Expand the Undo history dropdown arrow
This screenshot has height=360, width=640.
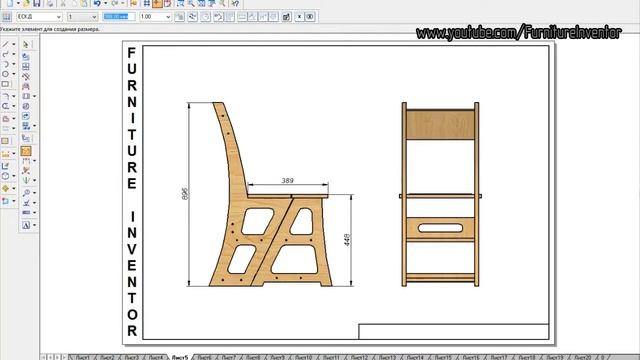(105, 3)
